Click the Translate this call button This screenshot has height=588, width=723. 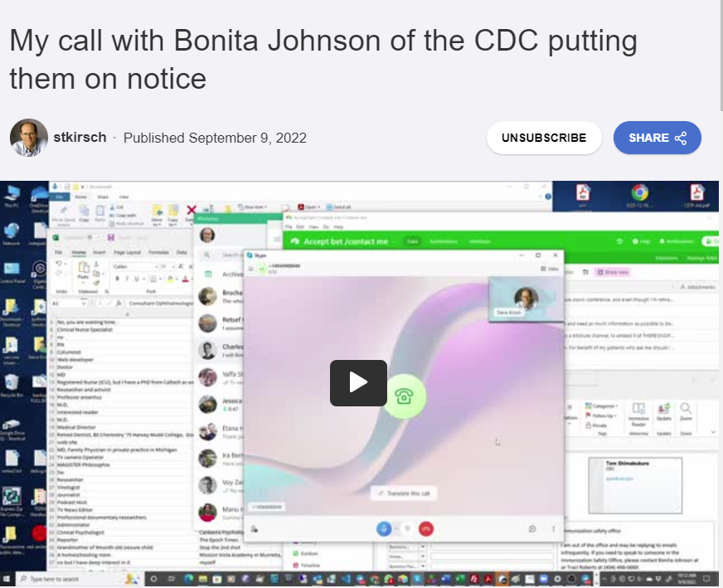404,493
